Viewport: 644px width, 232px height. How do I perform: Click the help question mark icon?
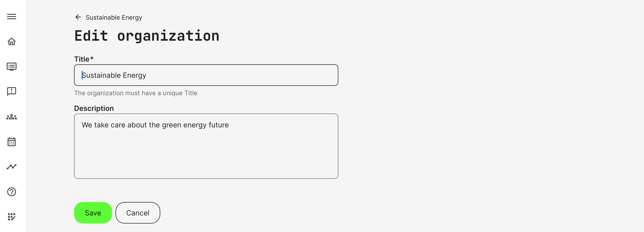pos(12,192)
